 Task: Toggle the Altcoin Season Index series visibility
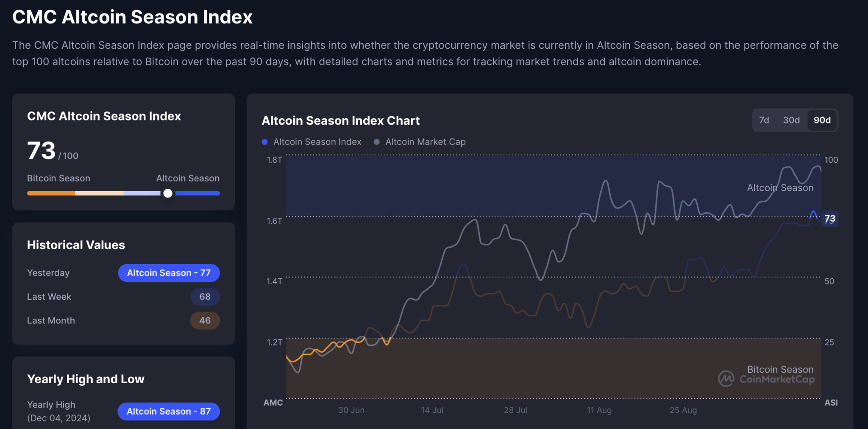(x=317, y=142)
